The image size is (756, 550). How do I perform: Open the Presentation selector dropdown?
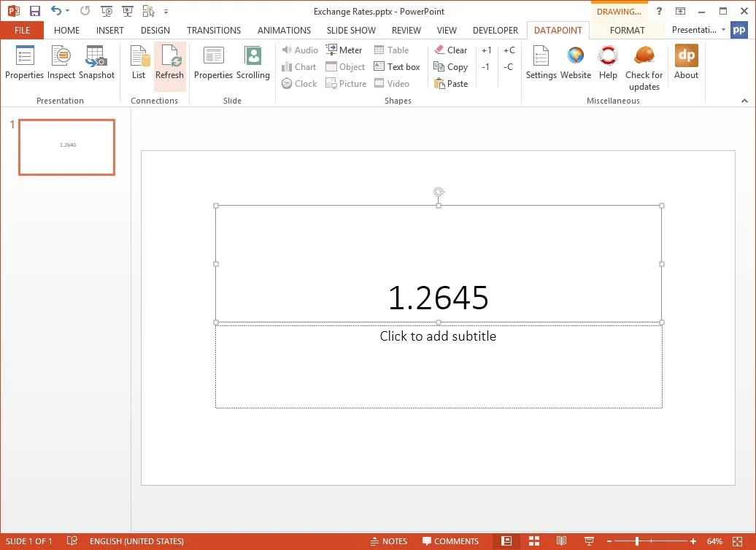pos(722,30)
